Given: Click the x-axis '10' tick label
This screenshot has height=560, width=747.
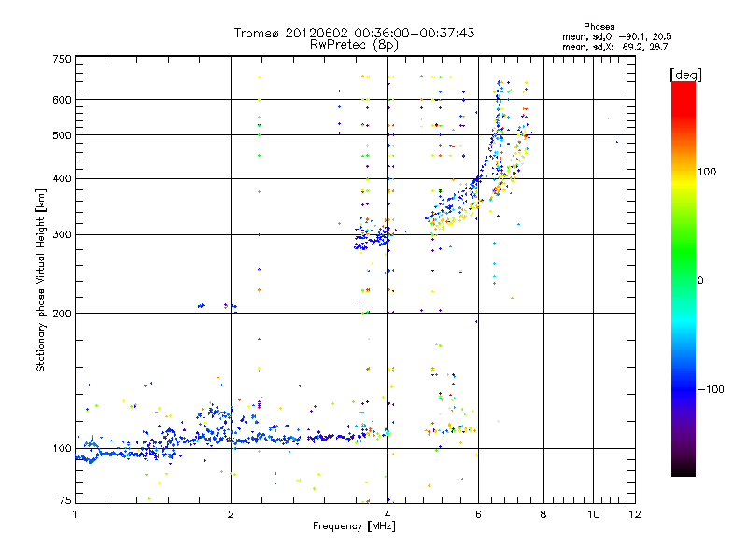Looking at the screenshot, I should pyautogui.click(x=593, y=514).
